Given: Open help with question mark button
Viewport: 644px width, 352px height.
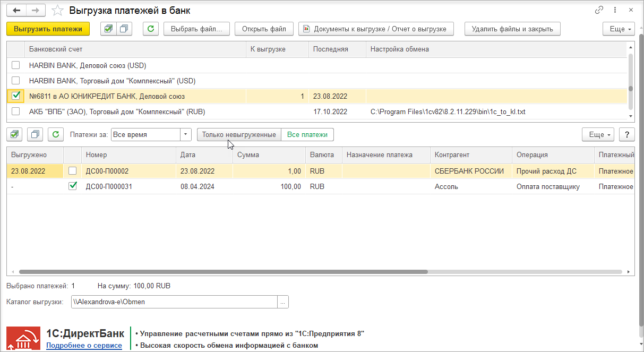Looking at the screenshot, I should [x=627, y=134].
